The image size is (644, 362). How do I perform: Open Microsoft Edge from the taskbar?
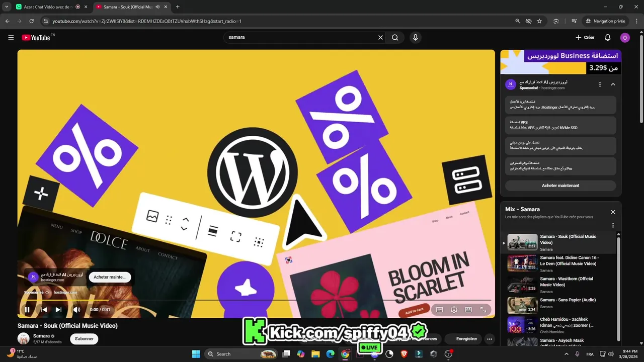330,354
